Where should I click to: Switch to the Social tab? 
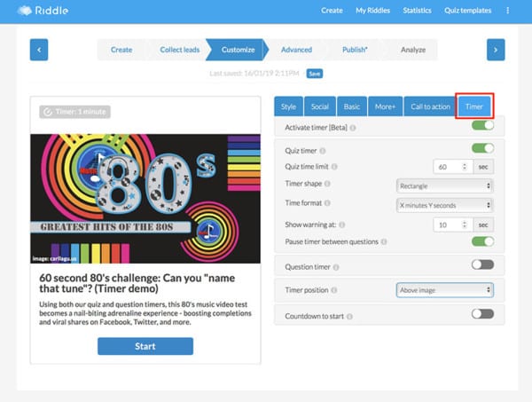[320, 106]
